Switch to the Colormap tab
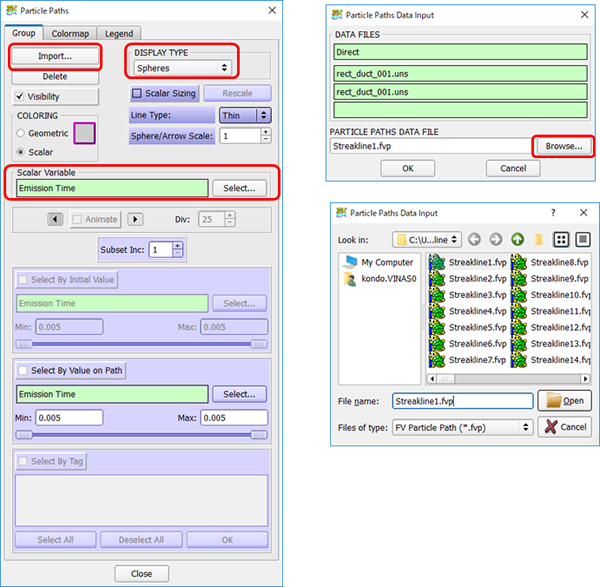 pos(70,33)
